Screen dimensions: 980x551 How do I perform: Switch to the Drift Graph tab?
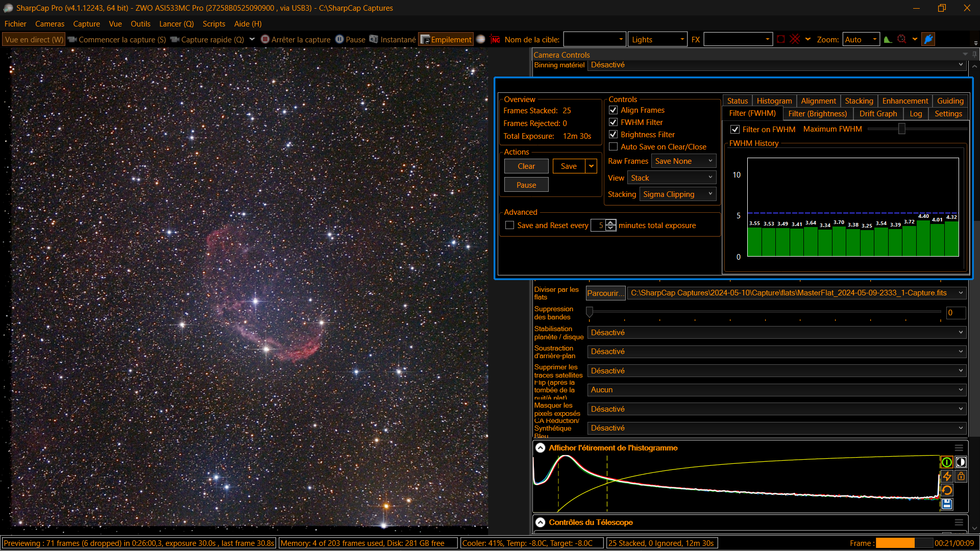(x=878, y=114)
